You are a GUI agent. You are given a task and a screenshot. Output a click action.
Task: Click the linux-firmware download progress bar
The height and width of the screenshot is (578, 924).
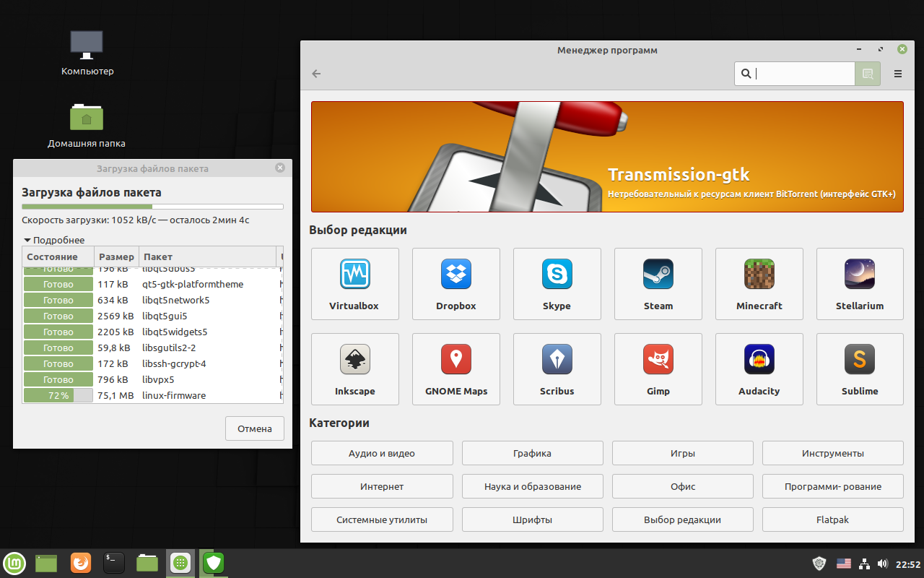[58, 395]
